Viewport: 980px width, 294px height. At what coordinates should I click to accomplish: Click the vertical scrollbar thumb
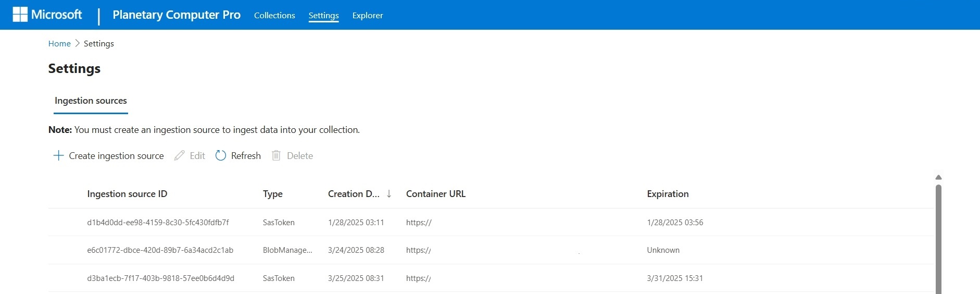938,240
